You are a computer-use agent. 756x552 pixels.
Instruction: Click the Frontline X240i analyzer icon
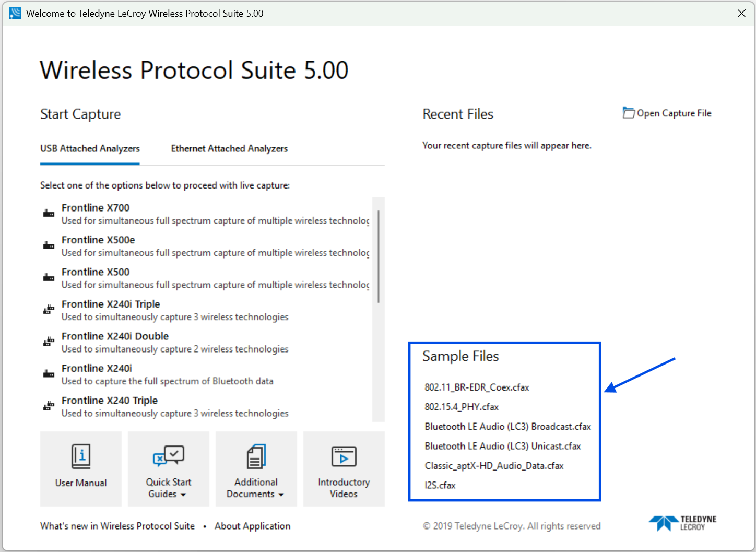pyautogui.click(x=49, y=374)
